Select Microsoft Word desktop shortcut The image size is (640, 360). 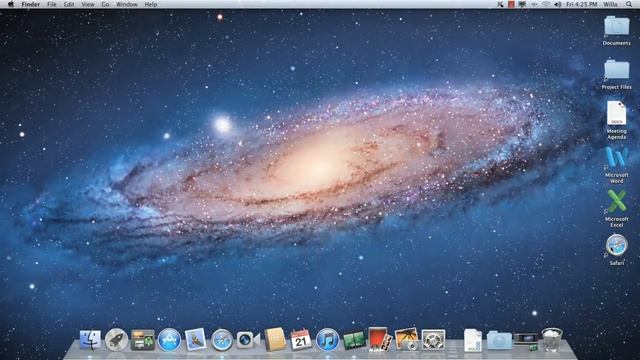click(616, 165)
